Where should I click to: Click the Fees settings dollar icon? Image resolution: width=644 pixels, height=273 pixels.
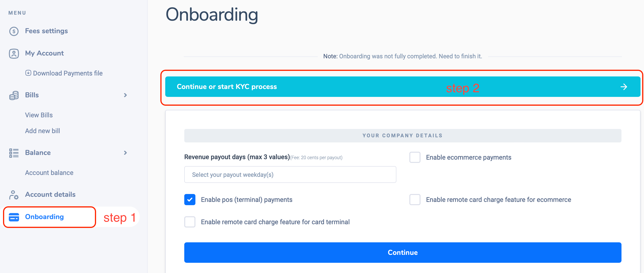[x=14, y=31]
